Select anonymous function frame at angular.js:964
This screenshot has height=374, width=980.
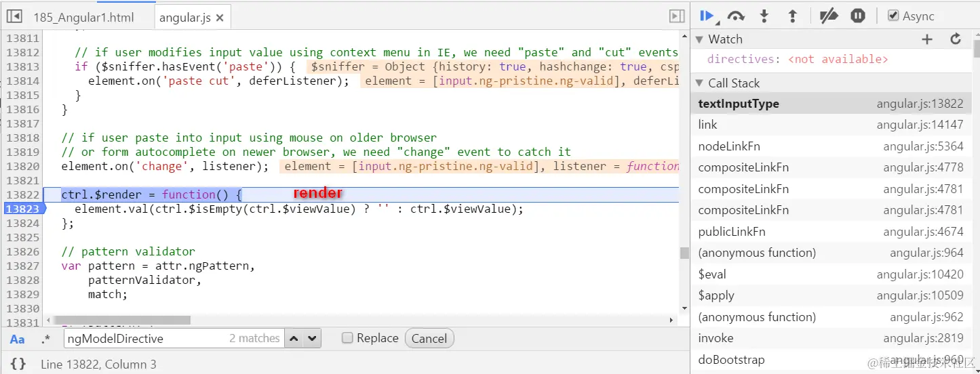831,253
